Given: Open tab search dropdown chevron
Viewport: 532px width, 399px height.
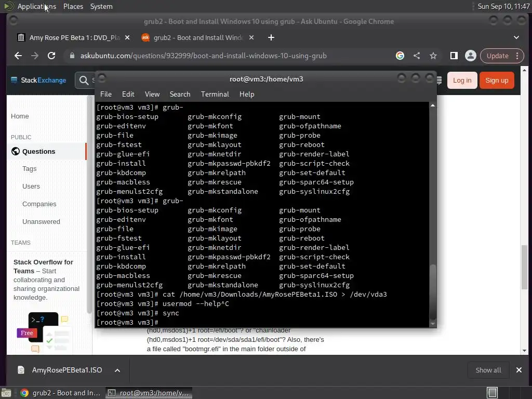Looking at the screenshot, I should tap(516, 37).
